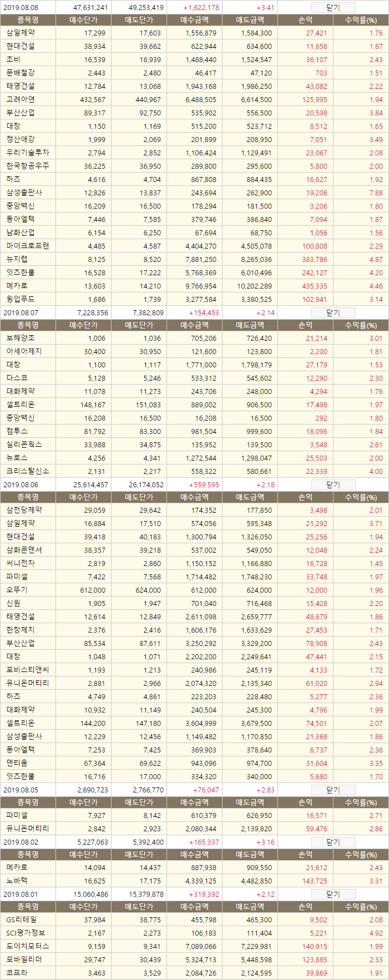This screenshot has width=389, height=980.
Task: Click the 2019.08.06 date label
Action: (x=21, y=485)
